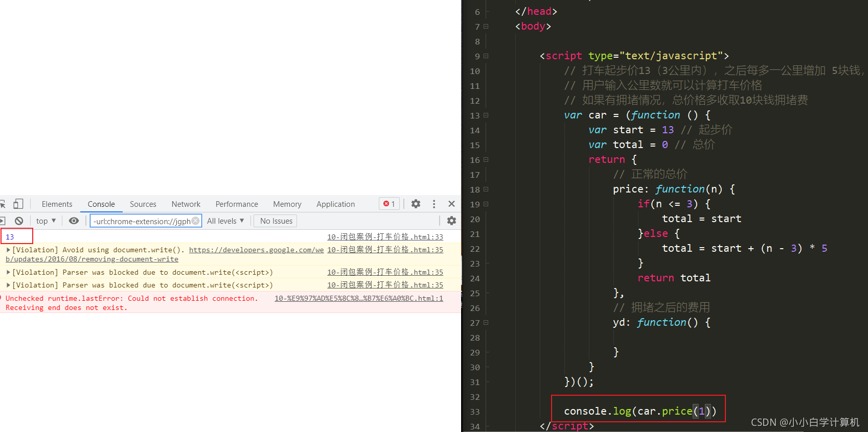Screen dimensions: 868x432
Task: Collapse the return block fold on line 16
Action: tap(486, 159)
